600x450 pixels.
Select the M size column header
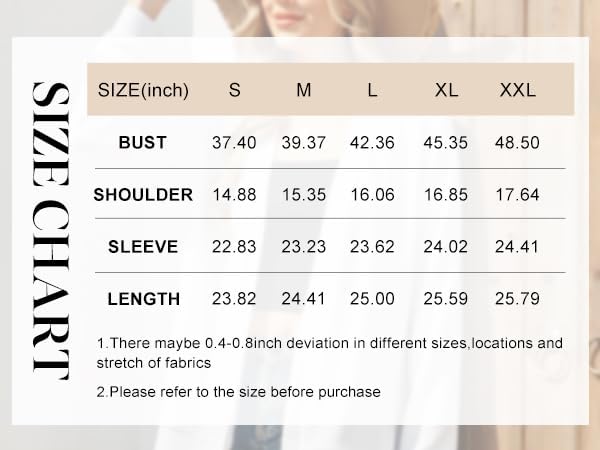[304, 90]
